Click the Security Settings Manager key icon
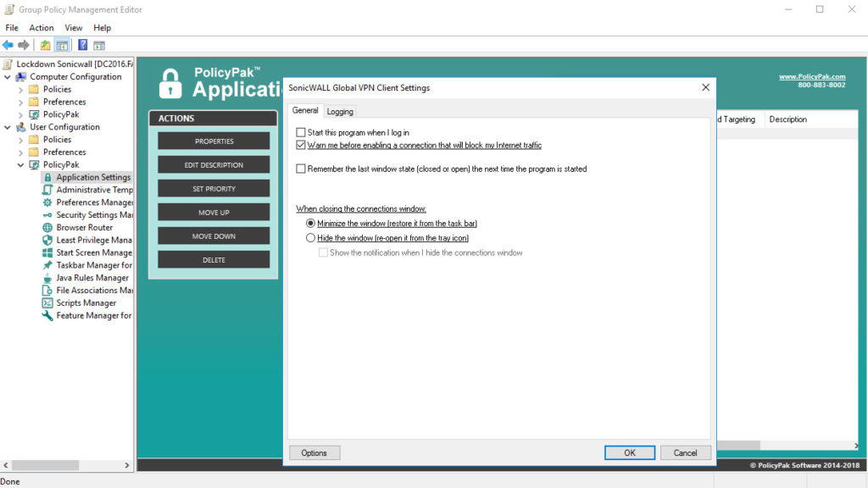This screenshot has width=868, height=488. tap(47, 215)
